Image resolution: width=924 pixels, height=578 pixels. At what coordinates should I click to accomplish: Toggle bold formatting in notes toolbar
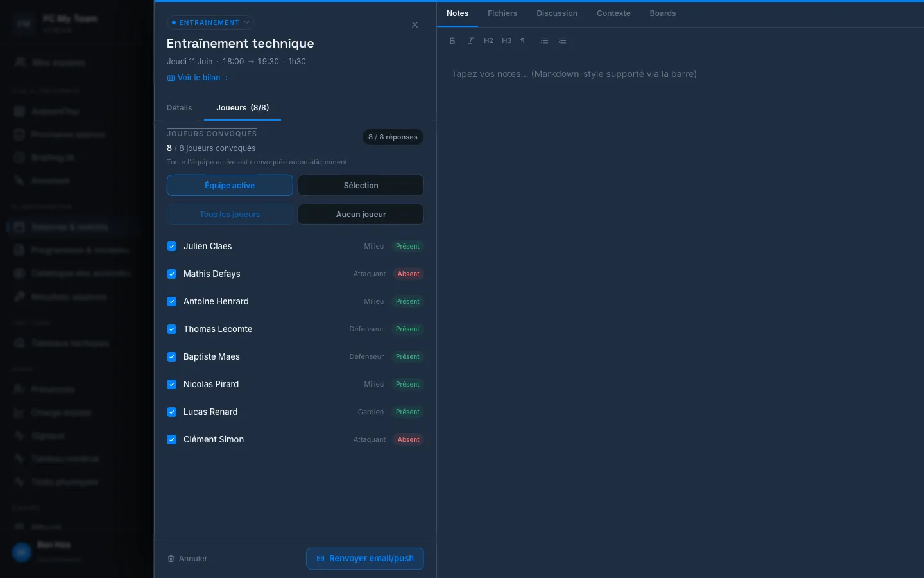[452, 40]
